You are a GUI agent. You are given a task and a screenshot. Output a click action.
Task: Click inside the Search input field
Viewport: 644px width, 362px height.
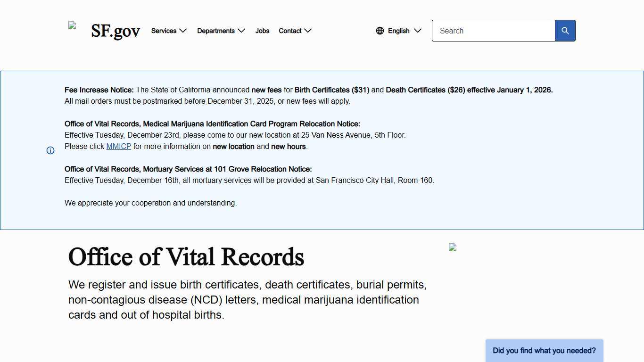point(493,31)
